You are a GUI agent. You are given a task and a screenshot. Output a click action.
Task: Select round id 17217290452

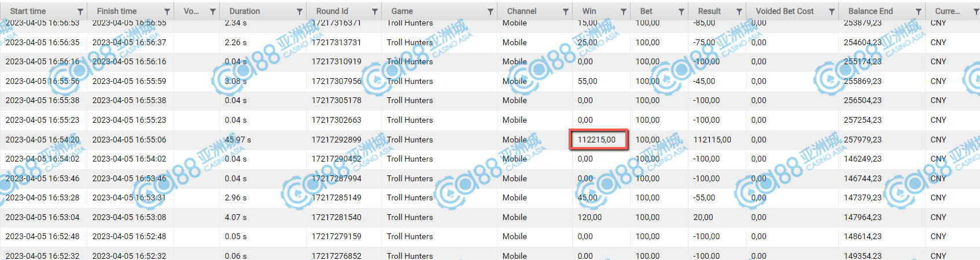[x=336, y=159]
